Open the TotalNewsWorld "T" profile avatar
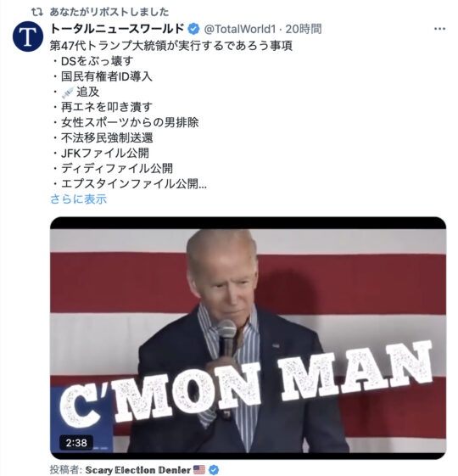The image size is (458, 476). pyautogui.click(x=28, y=36)
